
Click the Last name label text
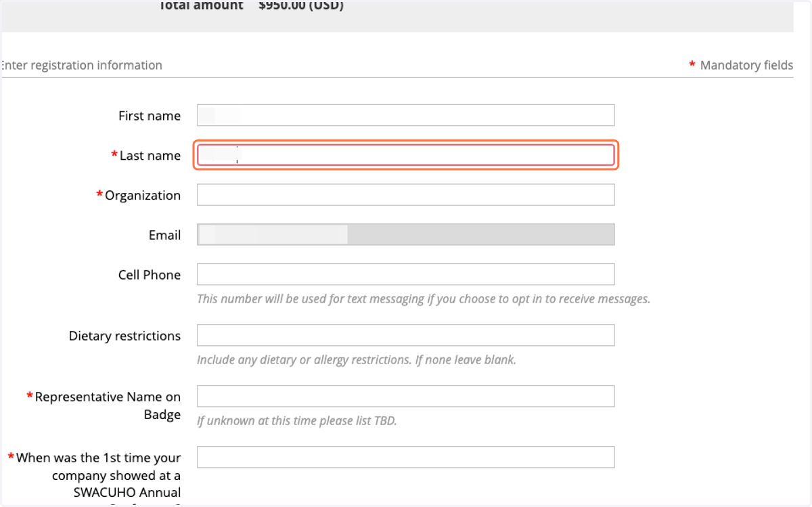point(150,156)
